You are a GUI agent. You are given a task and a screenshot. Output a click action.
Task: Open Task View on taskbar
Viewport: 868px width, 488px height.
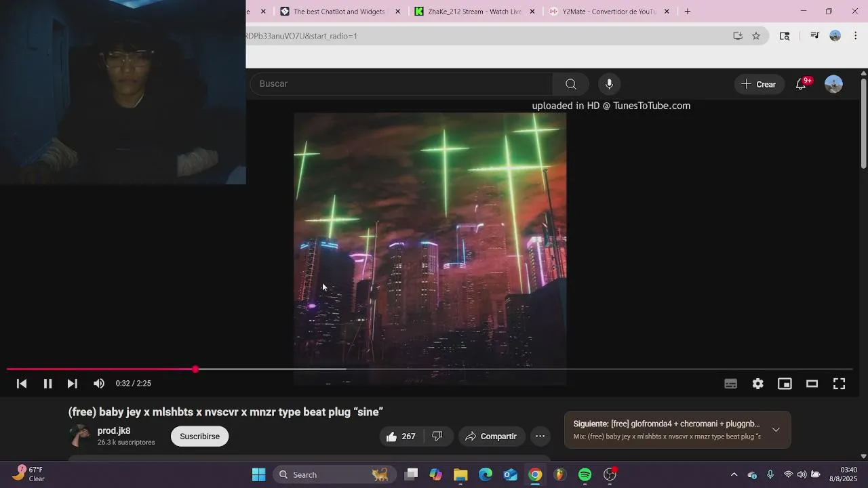tap(411, 474)
